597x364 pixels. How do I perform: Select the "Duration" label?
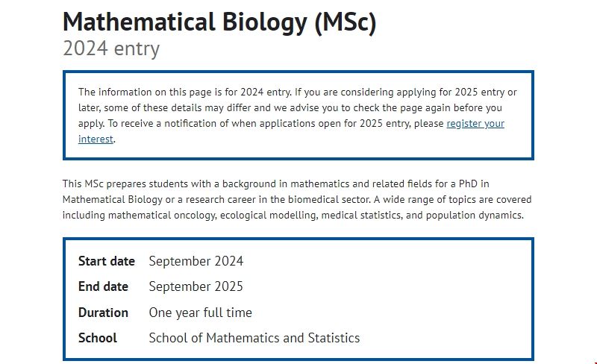(103, 313)
